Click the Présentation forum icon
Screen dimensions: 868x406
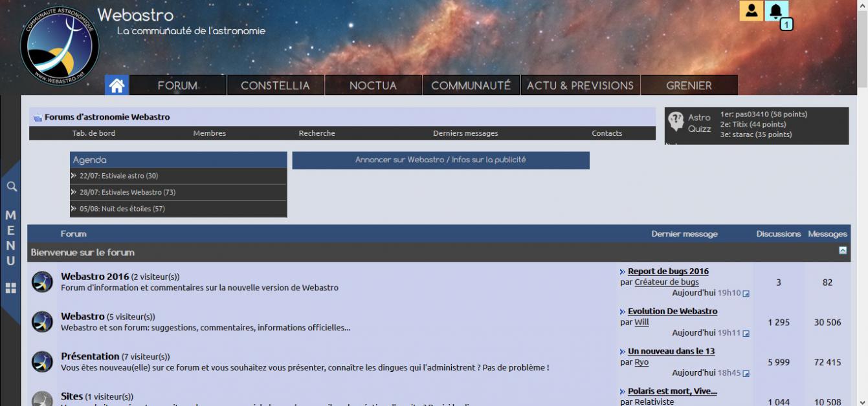pyautogui.click(x=42, y=362)
